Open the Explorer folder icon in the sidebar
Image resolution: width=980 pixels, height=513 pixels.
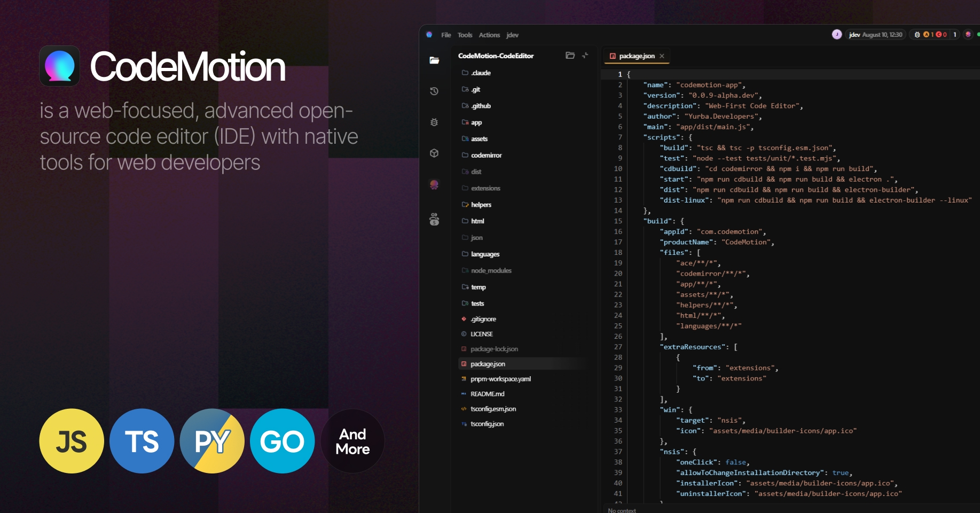click(x=434, y=60)
